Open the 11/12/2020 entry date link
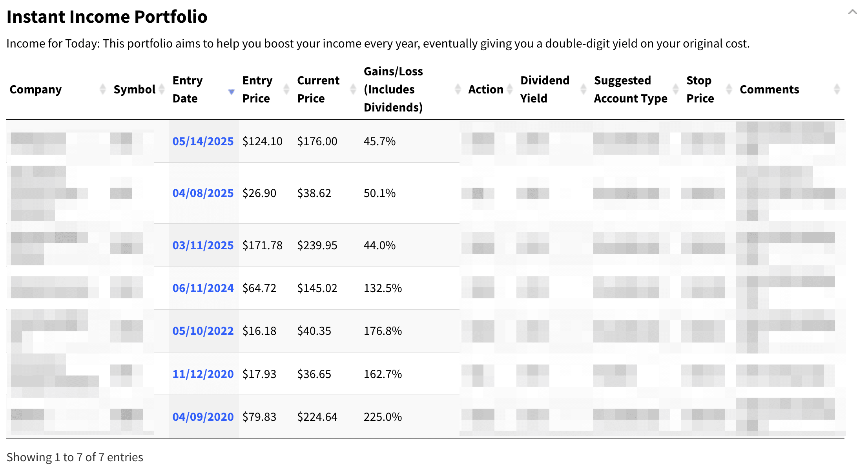868x475 pixels. [203, 374]
